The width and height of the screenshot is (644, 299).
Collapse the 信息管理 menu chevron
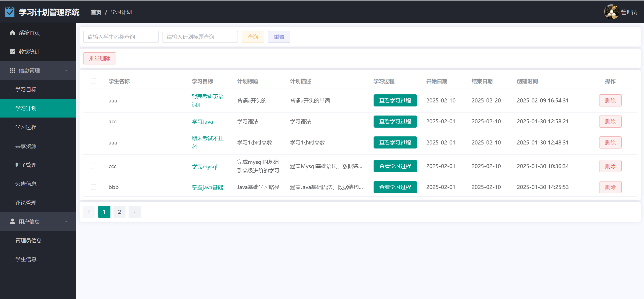(x=66, y=70)
